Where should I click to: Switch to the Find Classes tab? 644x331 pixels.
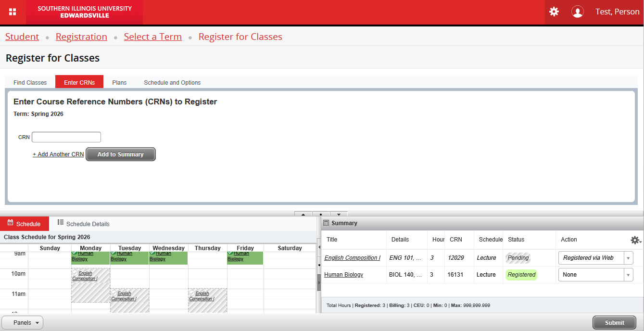(x=30, y=82)
